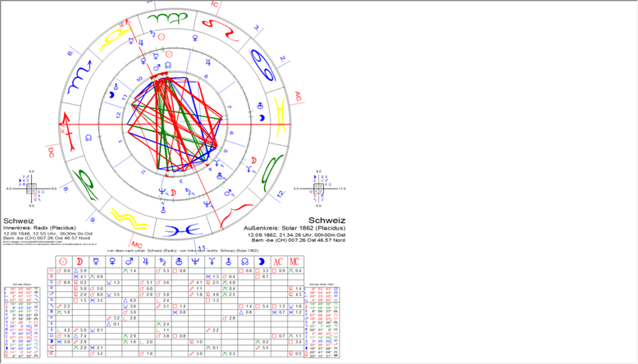Click the Solar 1862 positions list on right

321,322
